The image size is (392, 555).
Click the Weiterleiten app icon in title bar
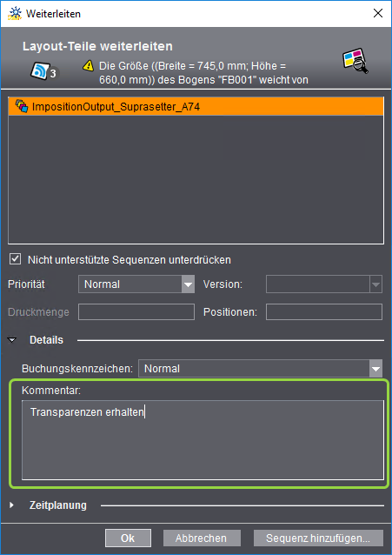click(15, 13)
